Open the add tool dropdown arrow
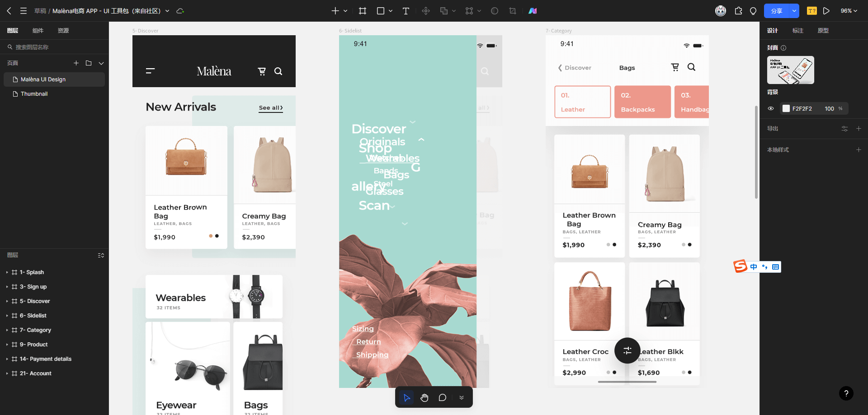 (345, 11)
